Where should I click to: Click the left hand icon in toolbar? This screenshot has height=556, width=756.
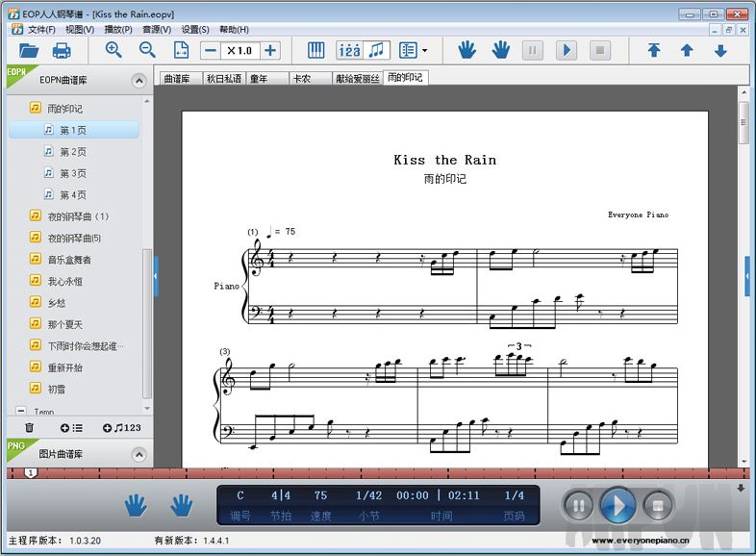pos(466,51)
